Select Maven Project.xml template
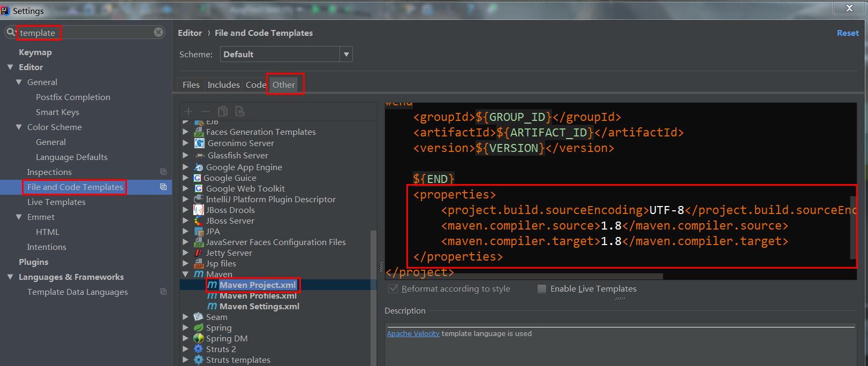Screen dimensions: 868x366 (x=258, y=285)
